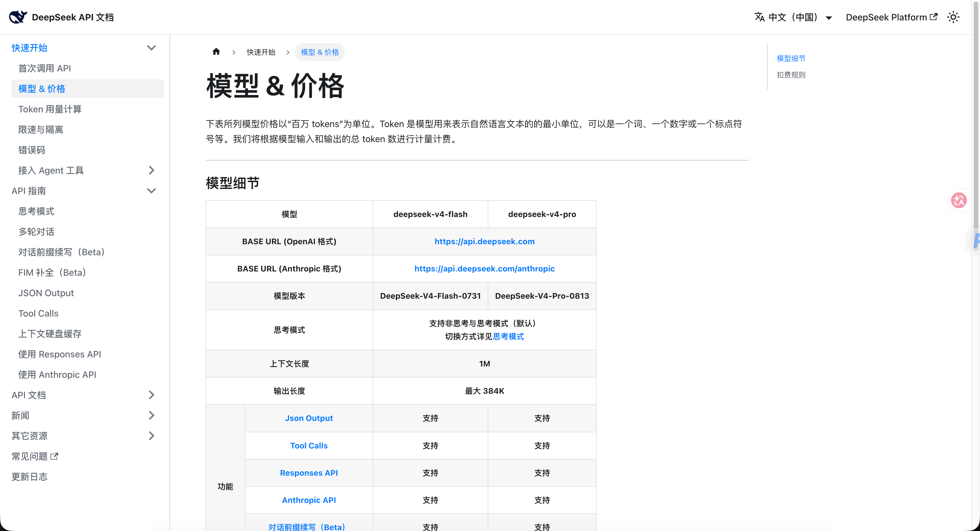Follow the 思考模式 link in the table

[508, 336]
